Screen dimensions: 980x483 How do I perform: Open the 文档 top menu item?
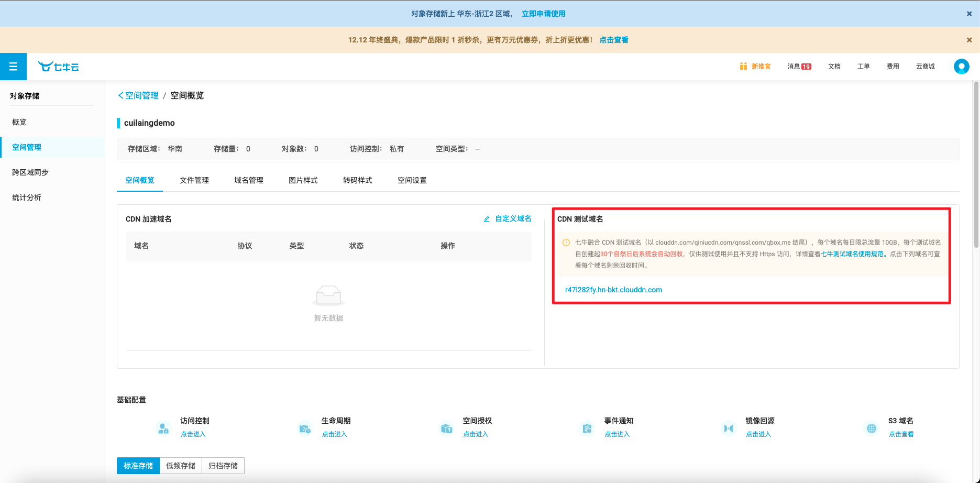pos(834,67)
